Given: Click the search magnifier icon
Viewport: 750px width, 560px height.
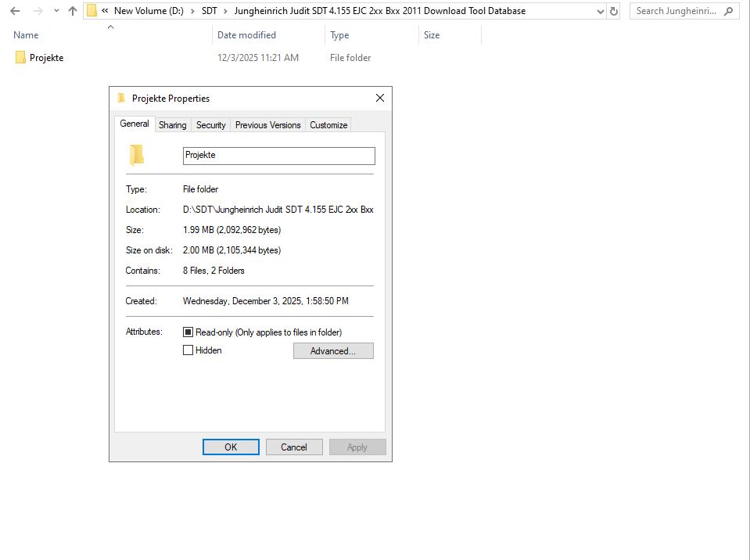Looking at the screenshot, I should coord(728,11).
